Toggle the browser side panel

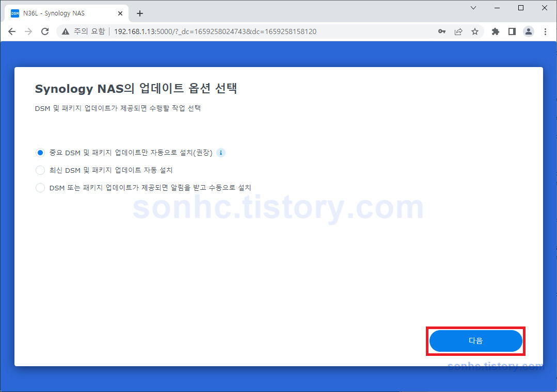coord(512,31)
